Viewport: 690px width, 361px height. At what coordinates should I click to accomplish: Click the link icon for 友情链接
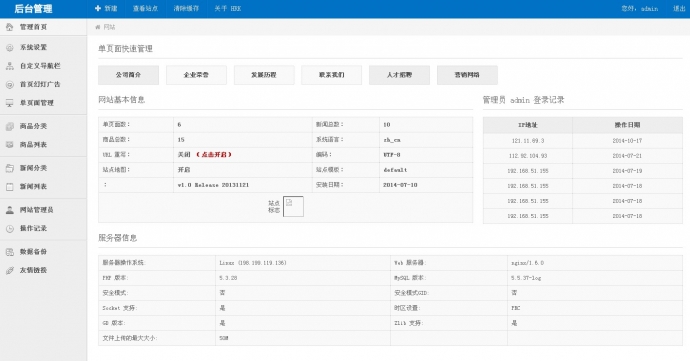pyautogui.click(x=10, y=270)
